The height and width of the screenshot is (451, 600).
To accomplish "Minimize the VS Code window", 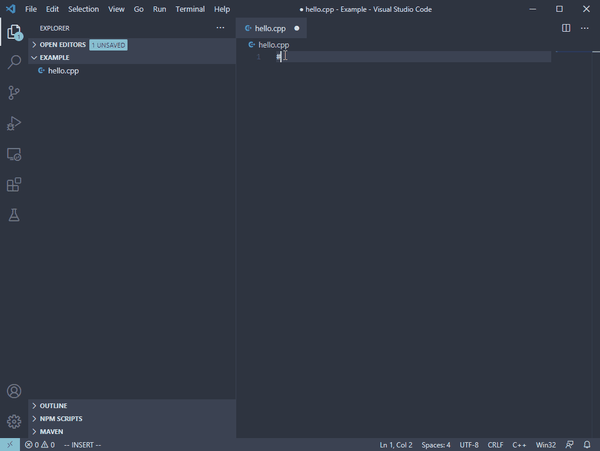I will click(x=532, y=9).
